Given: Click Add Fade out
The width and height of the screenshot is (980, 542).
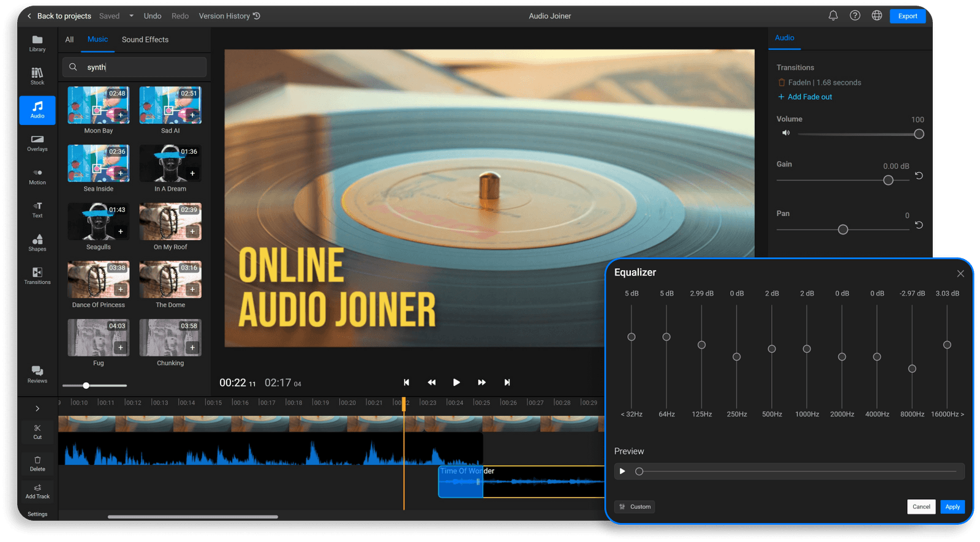Looking at the screenshot, I should pyautogui.click(x=805, y=97).
